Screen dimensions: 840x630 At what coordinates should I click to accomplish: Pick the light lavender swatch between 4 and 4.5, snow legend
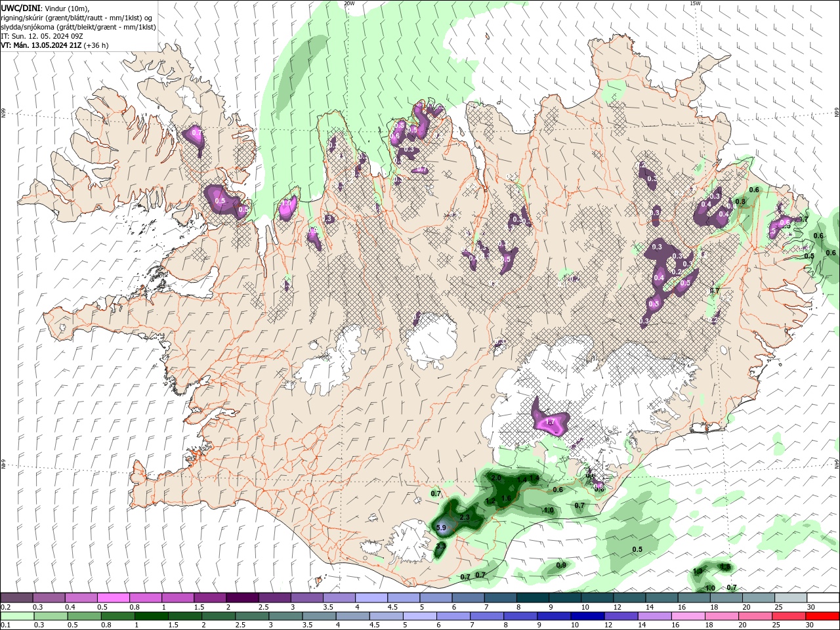point(371,598)
